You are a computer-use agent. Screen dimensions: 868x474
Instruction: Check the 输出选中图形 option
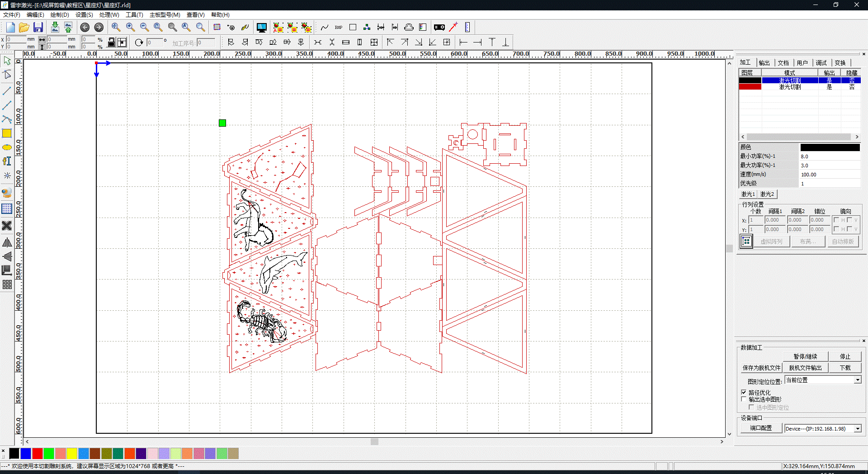tap(744, 399)
